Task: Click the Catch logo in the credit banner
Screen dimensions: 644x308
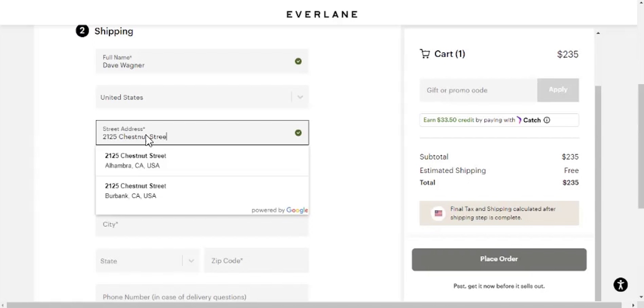Action: 528,120
